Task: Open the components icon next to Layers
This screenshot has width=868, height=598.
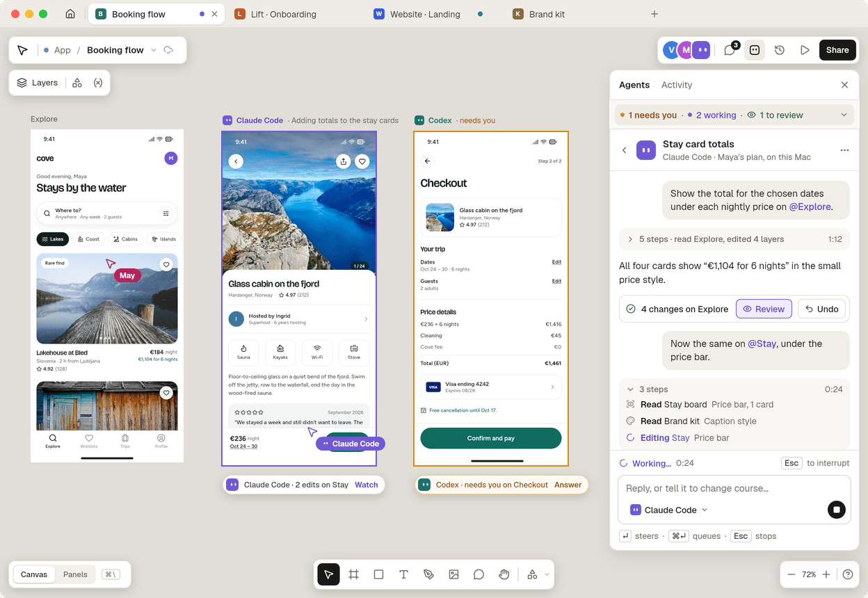Action: (77, 83)
